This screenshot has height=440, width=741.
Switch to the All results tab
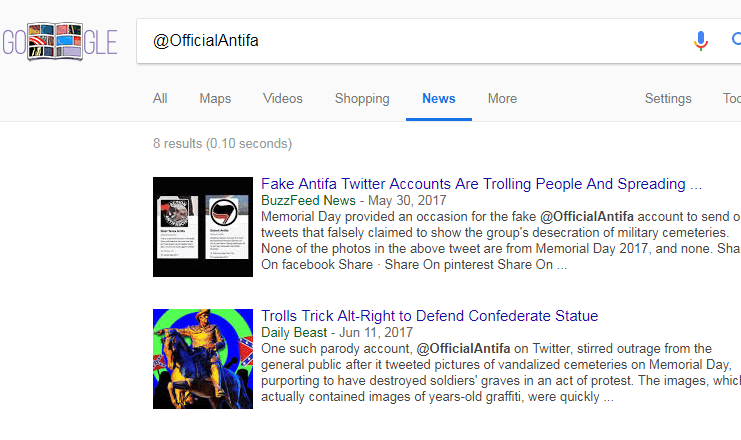[x=160, y=99]
